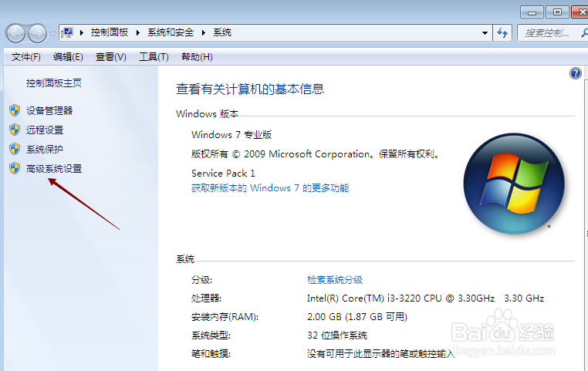
Task: Expand arrow after 系统和安全 breadcrumb
Action: (203, 32)
